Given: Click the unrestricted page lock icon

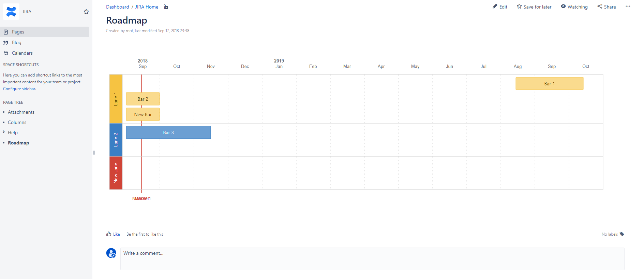Looking at the screenshot, I should point(166,7).
